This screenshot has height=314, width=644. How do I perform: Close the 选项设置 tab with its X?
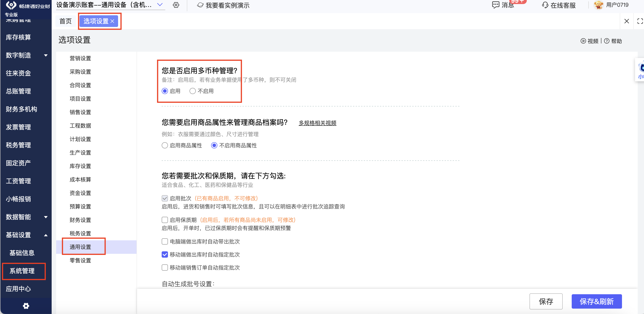pyautogui.click(x=112, y=21)
